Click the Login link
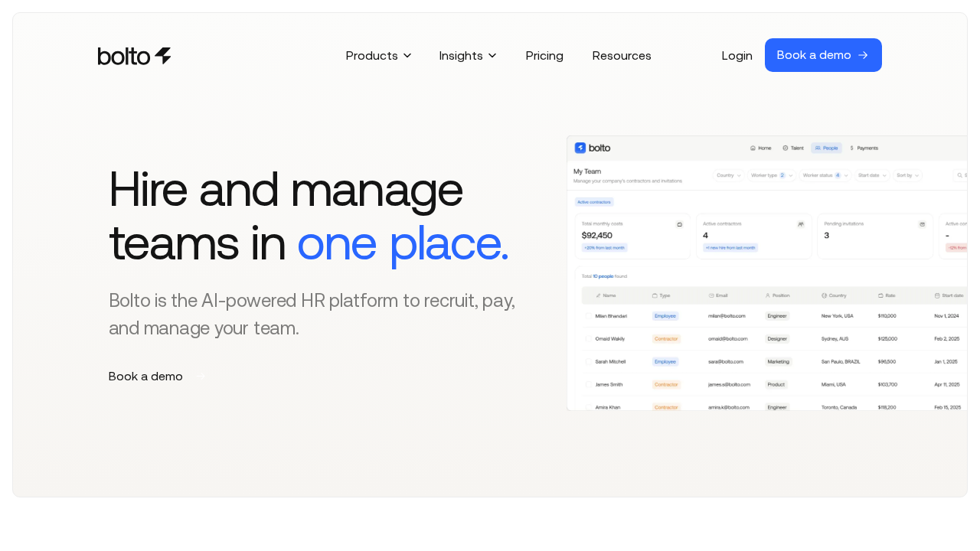The height and width of the screenshot is (551, 980). pos(737,55)
